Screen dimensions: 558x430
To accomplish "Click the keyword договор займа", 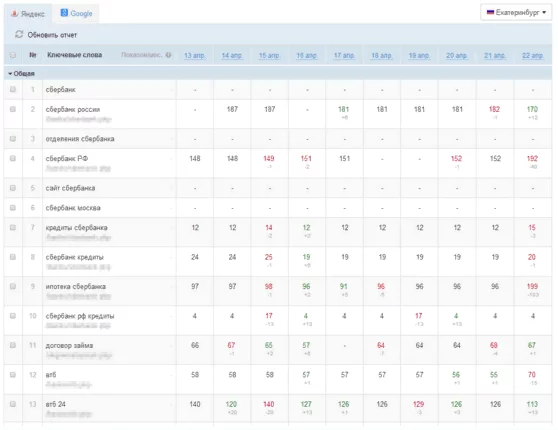I will 69,346.
